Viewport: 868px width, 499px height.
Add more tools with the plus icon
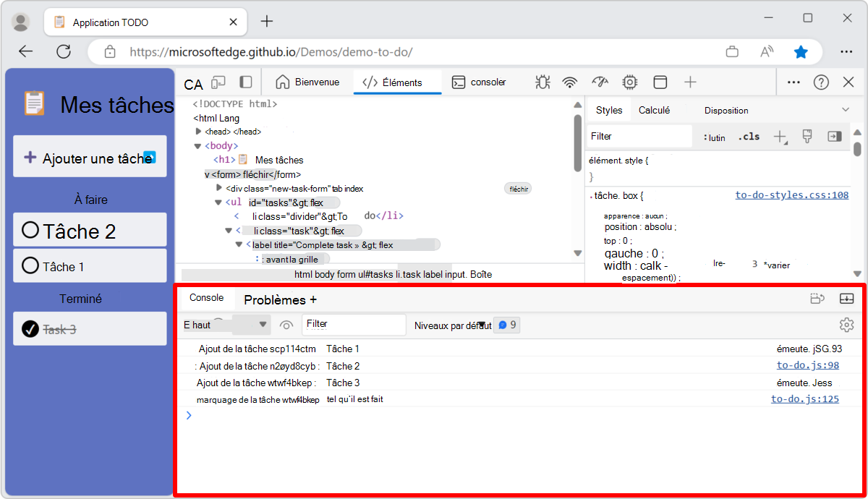point(690,82)
